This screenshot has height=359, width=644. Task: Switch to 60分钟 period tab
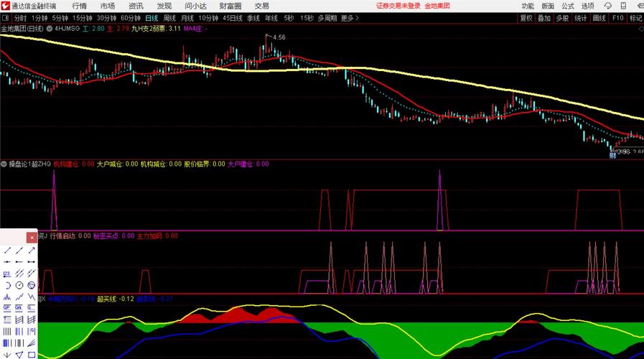131,18
